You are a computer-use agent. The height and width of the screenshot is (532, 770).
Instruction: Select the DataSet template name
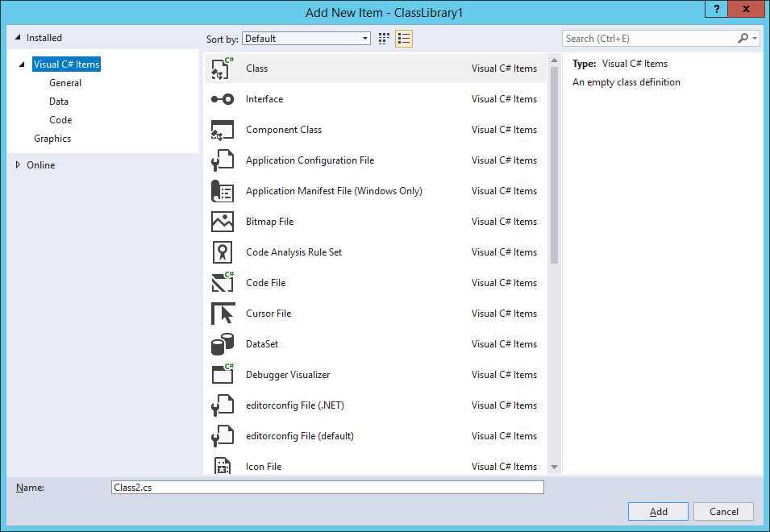[x=262, y=344]
